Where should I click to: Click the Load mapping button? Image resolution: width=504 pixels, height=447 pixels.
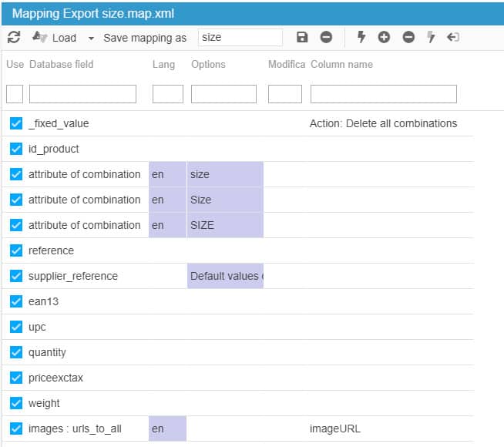point(54,38)
